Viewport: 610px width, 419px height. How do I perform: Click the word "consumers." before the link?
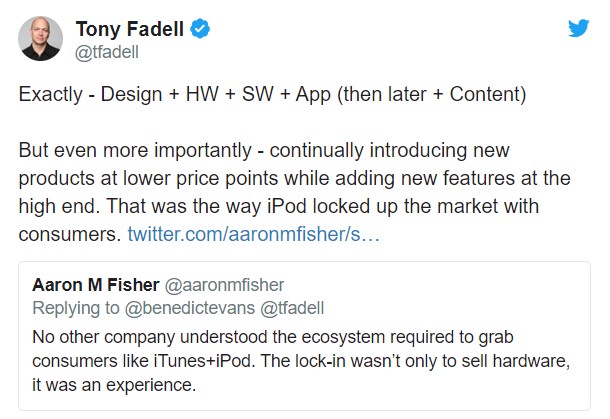pos(69,234)
